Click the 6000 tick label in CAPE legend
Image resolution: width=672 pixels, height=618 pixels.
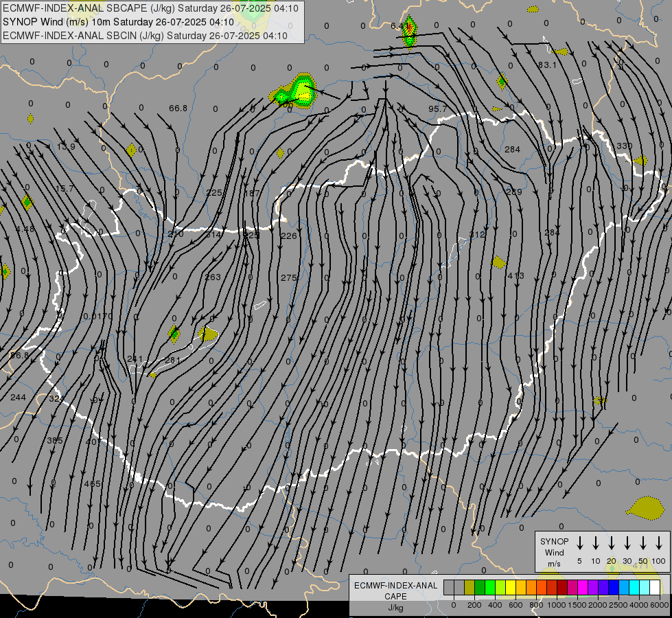(659, 605)
